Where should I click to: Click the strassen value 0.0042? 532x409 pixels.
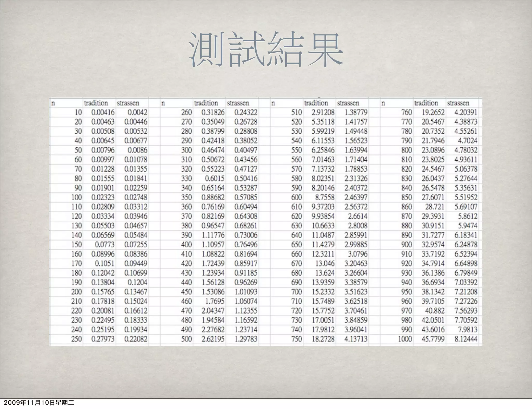[137, 112]
